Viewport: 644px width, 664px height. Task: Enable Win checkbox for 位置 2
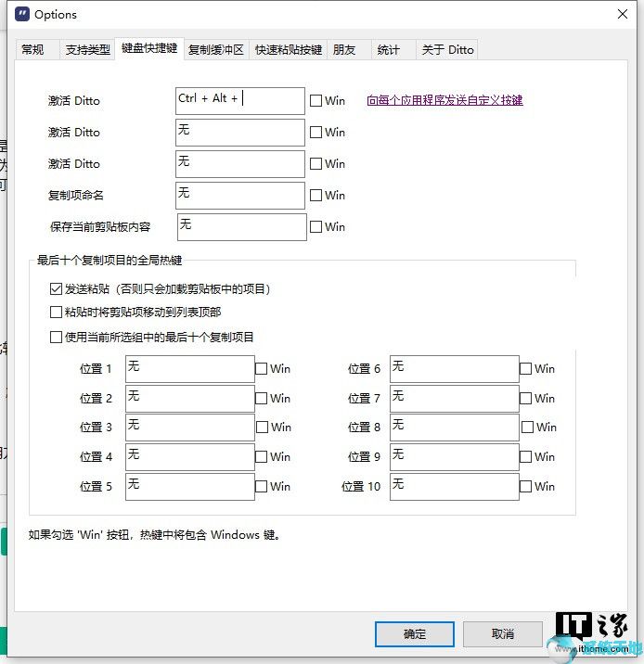(261, 399)
